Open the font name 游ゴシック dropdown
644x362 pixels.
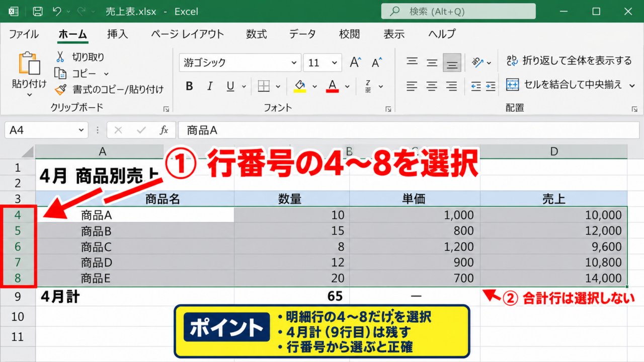tap(294, 63)
